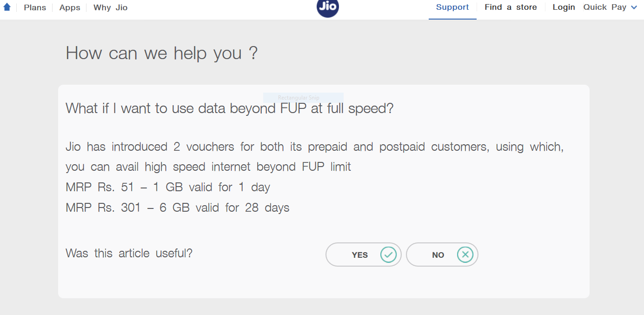Open the Why Jio menu
This screenshot has width=644, height=315.
[x=110, y=7]
